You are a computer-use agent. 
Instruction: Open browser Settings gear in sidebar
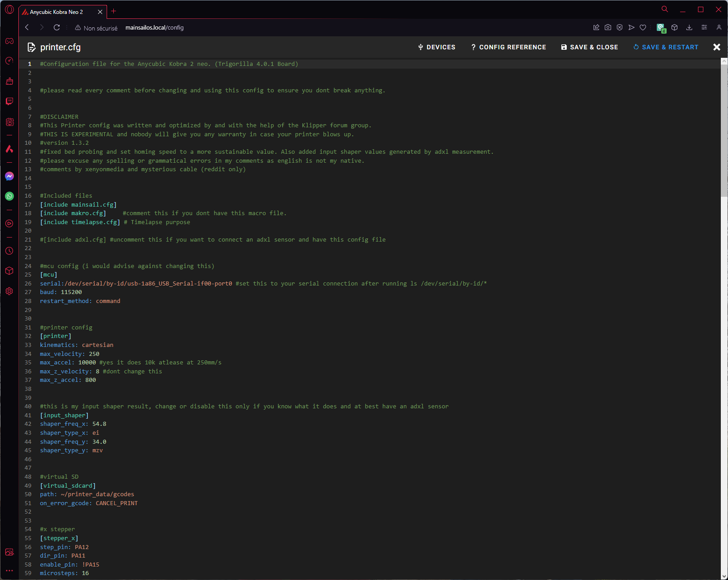point(9,291)
